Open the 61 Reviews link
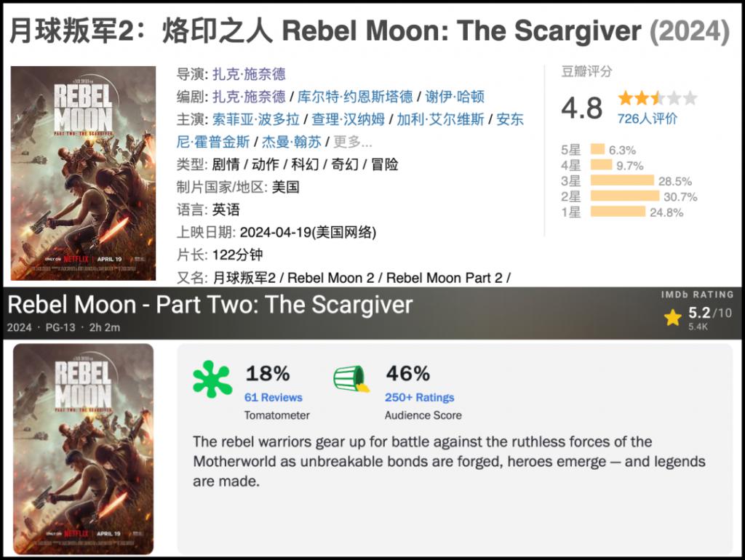 coord(274,397)
